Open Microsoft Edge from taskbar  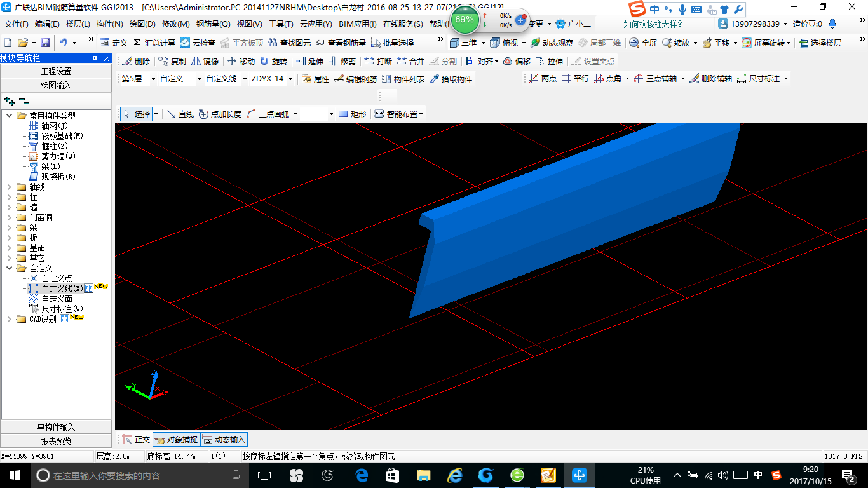coord(362,475)
